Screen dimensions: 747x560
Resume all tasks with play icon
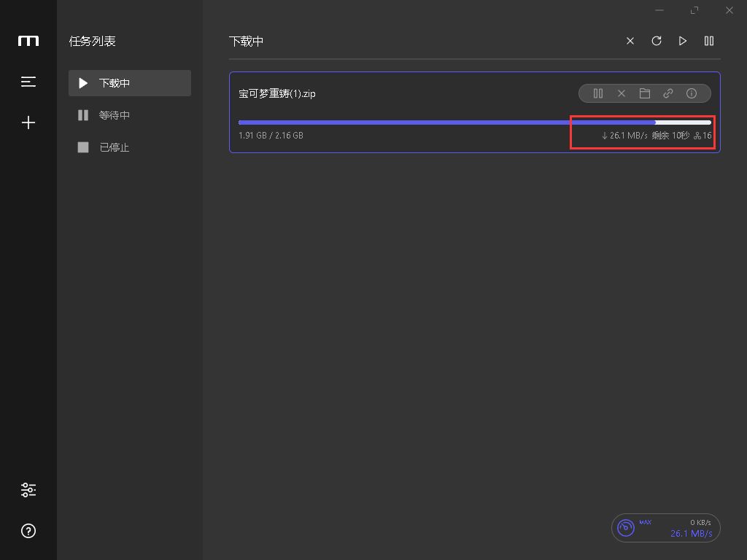pyautogui.click(x=683, y=41)
